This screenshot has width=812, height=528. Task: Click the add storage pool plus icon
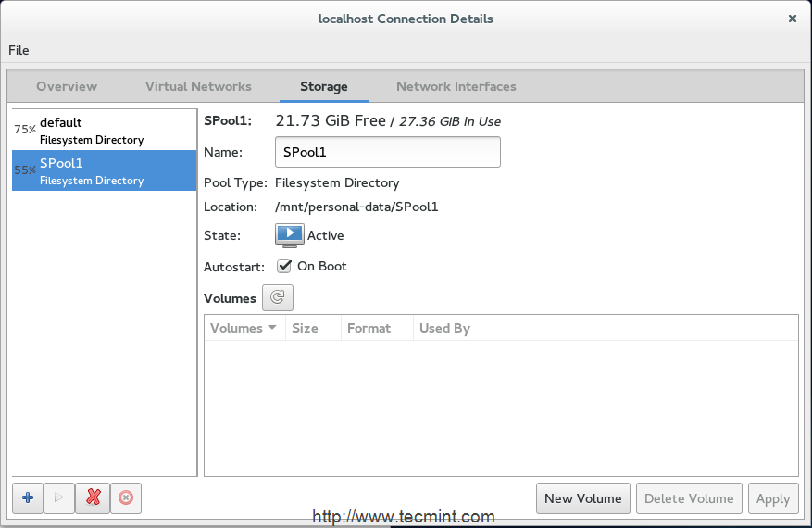(28, 498)
